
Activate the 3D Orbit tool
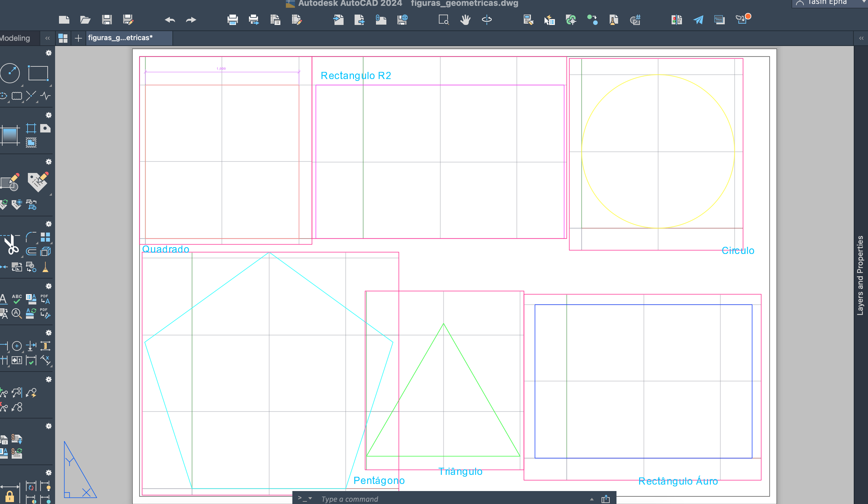487,20
